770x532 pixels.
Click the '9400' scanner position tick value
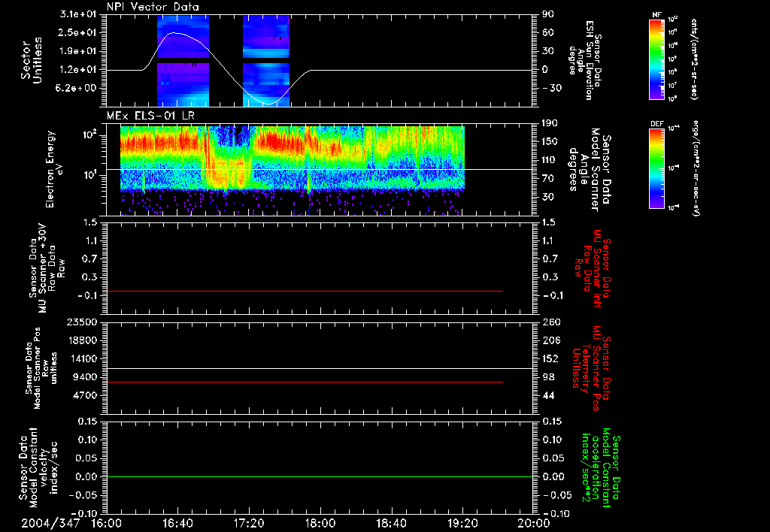coord(84,377)
